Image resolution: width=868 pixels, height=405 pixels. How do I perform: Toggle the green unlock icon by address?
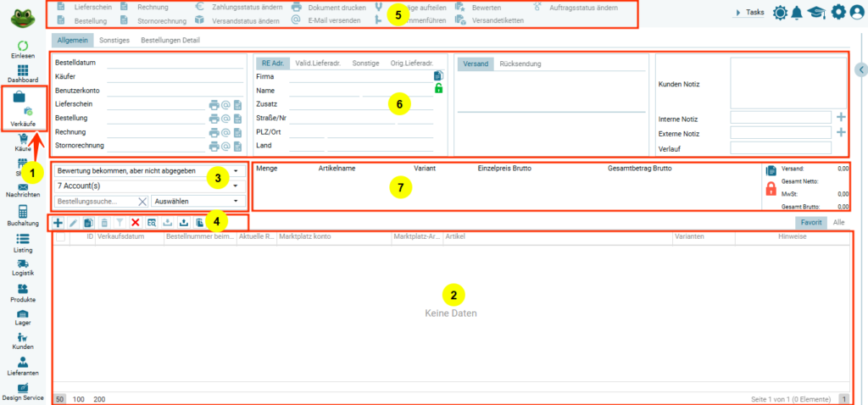point(438,89)
